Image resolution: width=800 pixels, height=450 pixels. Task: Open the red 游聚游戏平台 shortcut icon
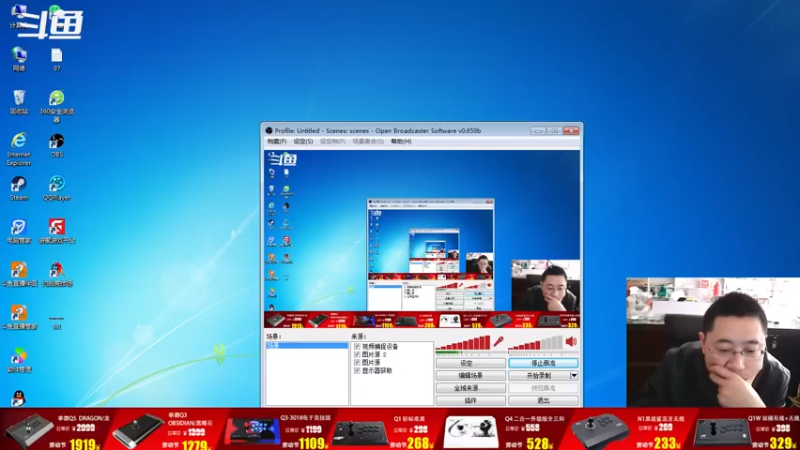[57, 231]
